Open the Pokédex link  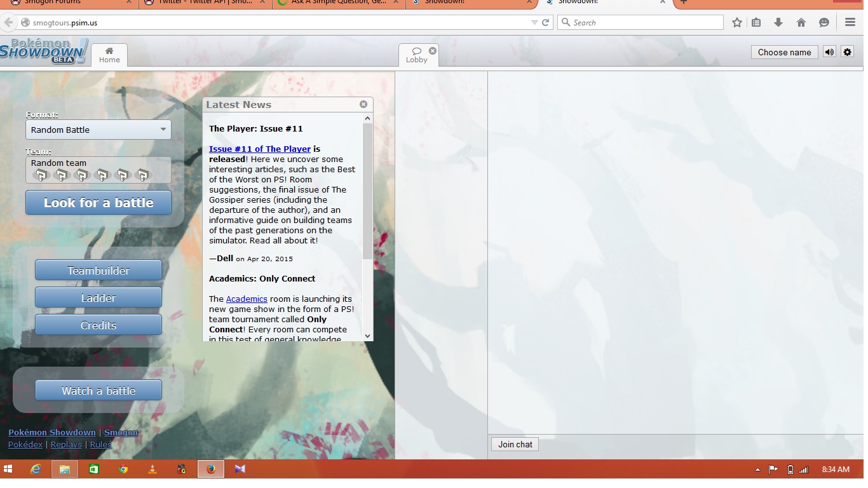pos(25,444)
